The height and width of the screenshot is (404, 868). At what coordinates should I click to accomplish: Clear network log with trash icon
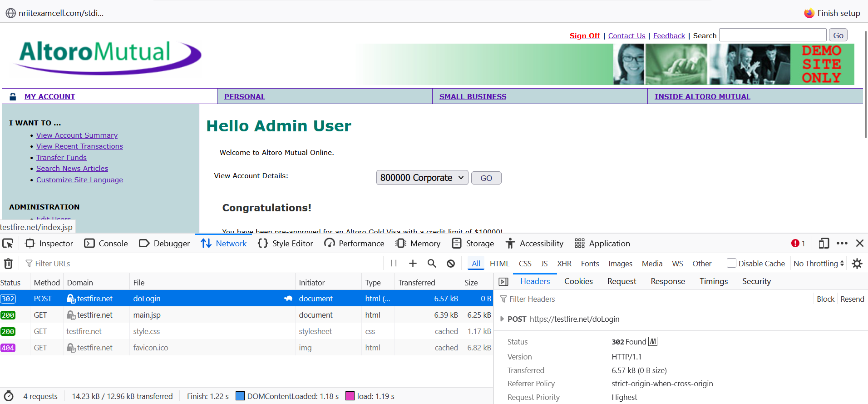[8, 264]
